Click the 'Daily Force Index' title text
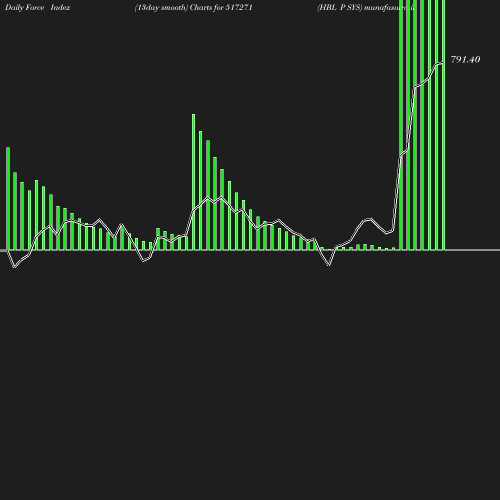The width and height of the screenshot is (500, 500). 38,8
